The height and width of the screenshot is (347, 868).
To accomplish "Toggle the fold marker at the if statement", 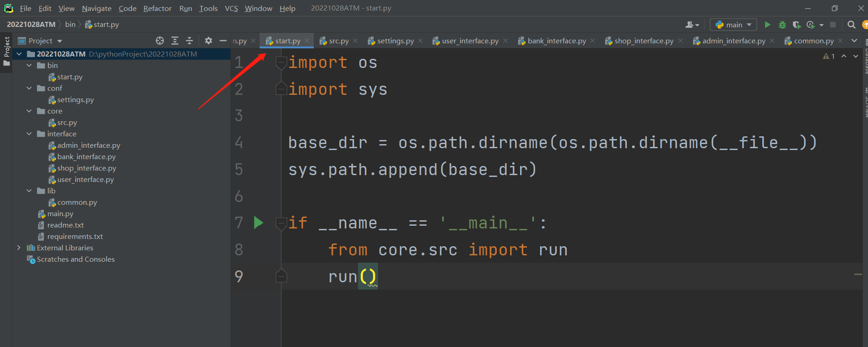I will coord(281,223).
